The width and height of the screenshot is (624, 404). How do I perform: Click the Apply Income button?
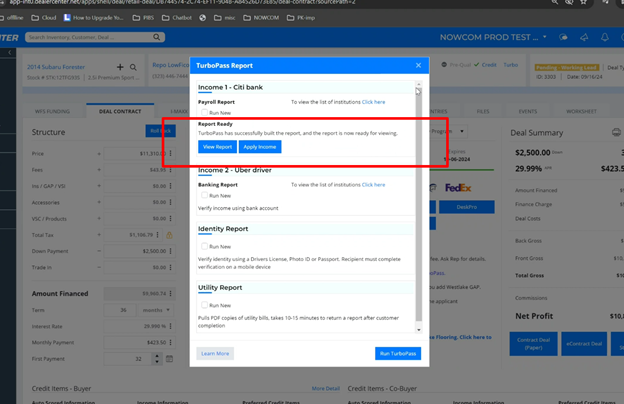[260, 147]
